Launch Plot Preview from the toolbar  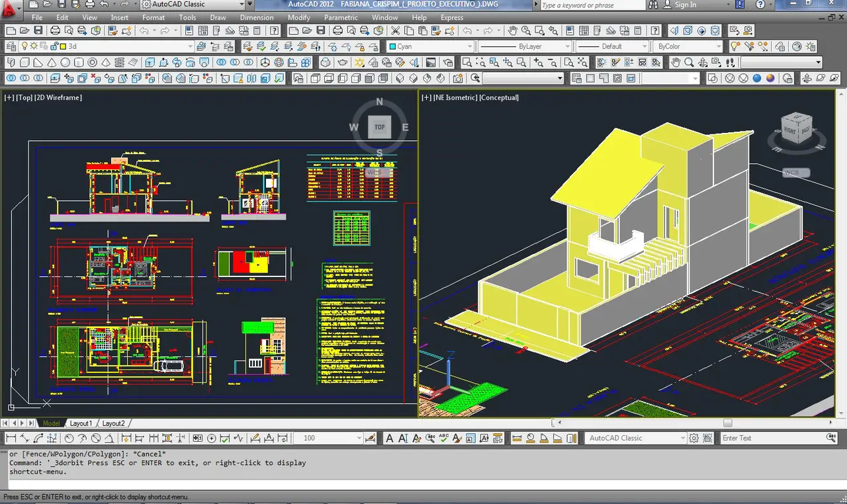click(67, 30)
